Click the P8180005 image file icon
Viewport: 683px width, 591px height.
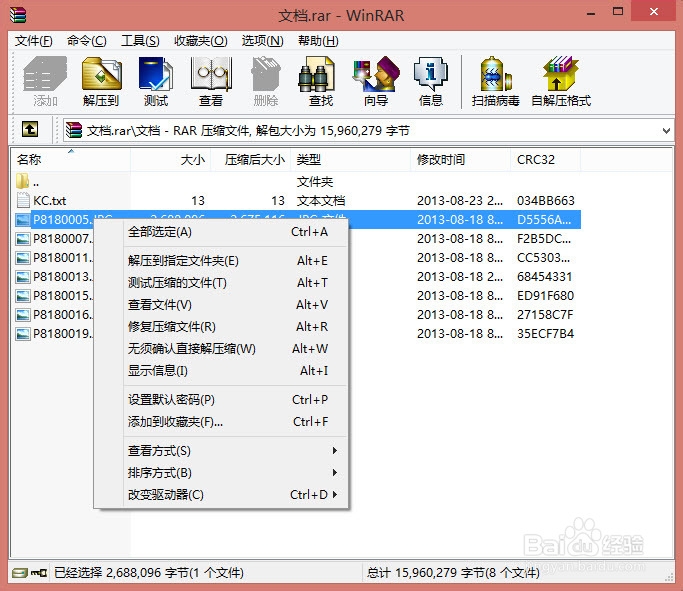[23, 220]
